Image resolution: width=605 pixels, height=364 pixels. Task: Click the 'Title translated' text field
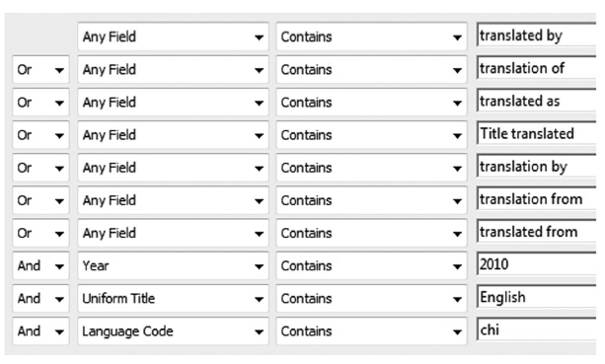tap(537, 134)
